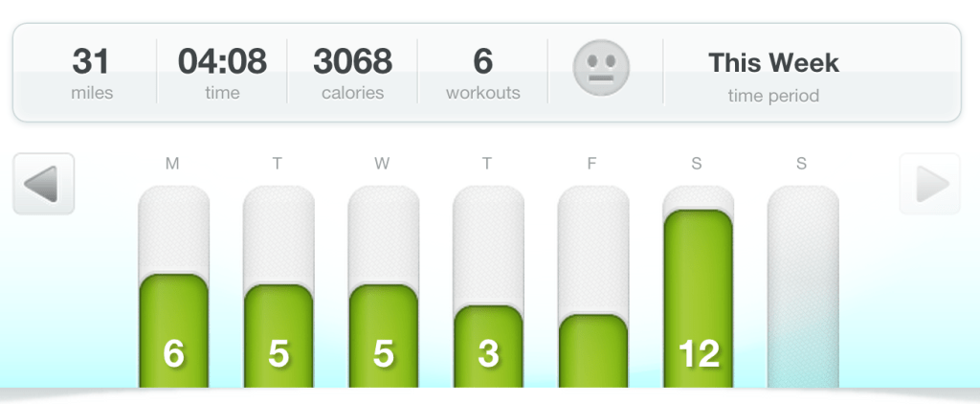Click the right arrow for next week
Image resolution: width=980 pixels, height=404 pixels.
[x=929, y=184]
